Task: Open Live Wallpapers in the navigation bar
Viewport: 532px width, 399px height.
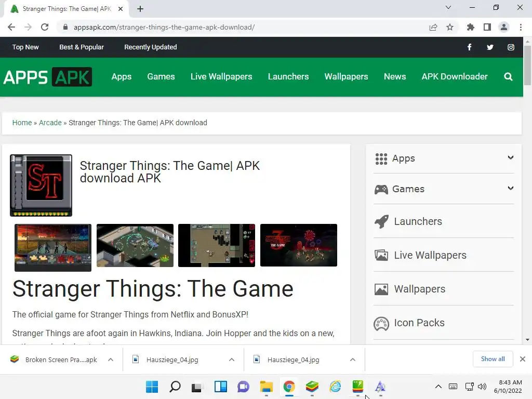Action: 221,77
